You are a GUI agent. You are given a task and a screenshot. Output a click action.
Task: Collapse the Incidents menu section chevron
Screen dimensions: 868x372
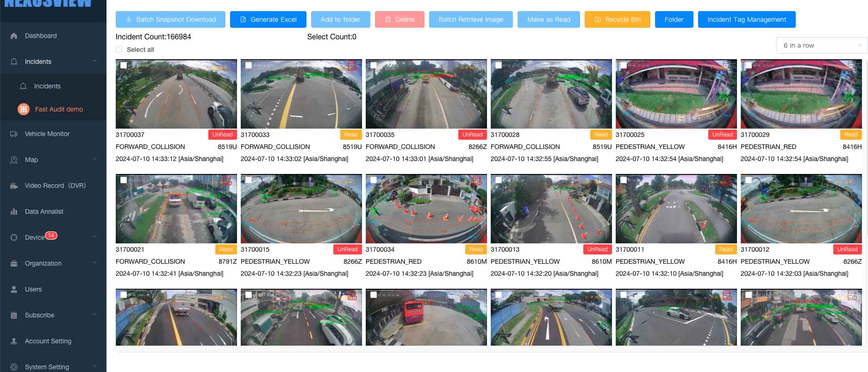point(94,62)
